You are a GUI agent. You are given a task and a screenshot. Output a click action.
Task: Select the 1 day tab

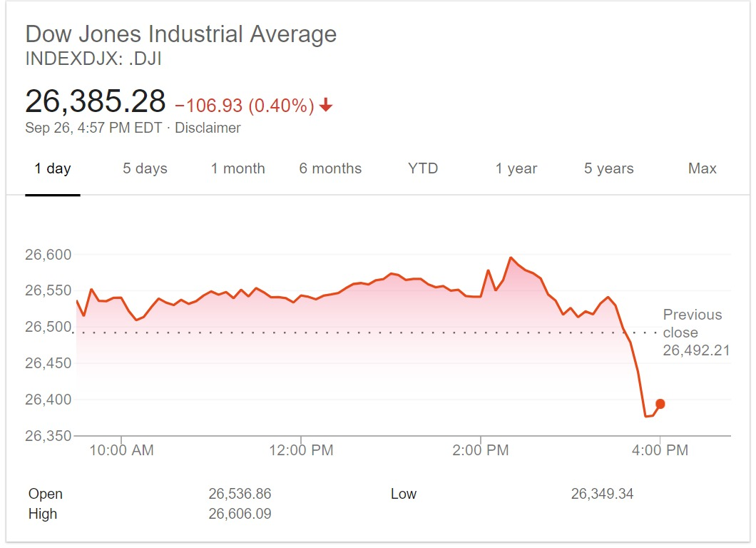pyautogui.click(x=53, y=169)
